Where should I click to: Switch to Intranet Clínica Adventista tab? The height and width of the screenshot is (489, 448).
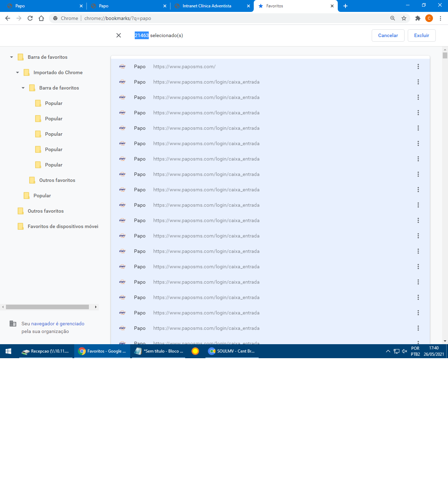(x=212, y=6)
